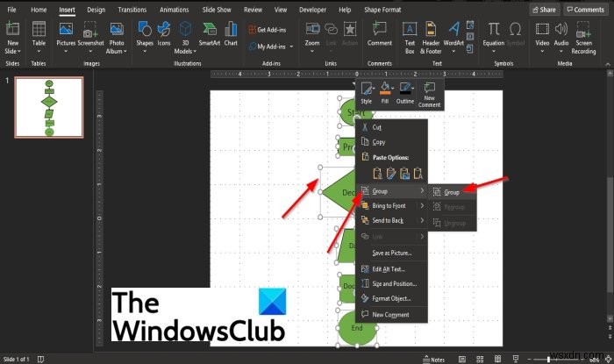Insert WordArt

[453, 37]
